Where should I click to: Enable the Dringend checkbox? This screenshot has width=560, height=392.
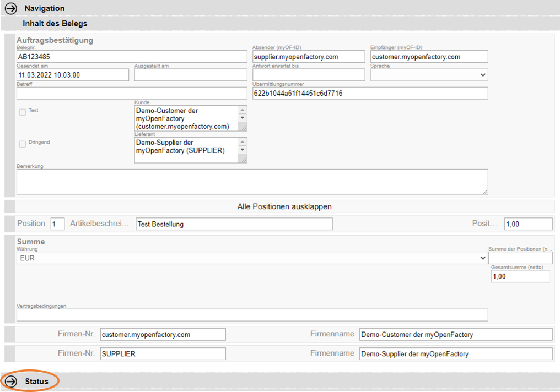point(23,144)
